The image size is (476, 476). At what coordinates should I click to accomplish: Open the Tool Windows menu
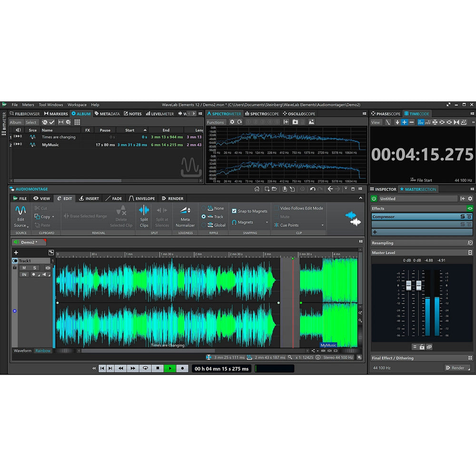pos(51,105)
